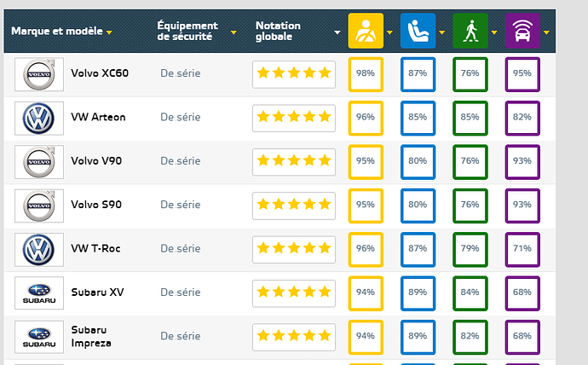
Task: Click the 71% safety assist score of T-Roc
Action: pyautogui.click(x=522, y=250)
